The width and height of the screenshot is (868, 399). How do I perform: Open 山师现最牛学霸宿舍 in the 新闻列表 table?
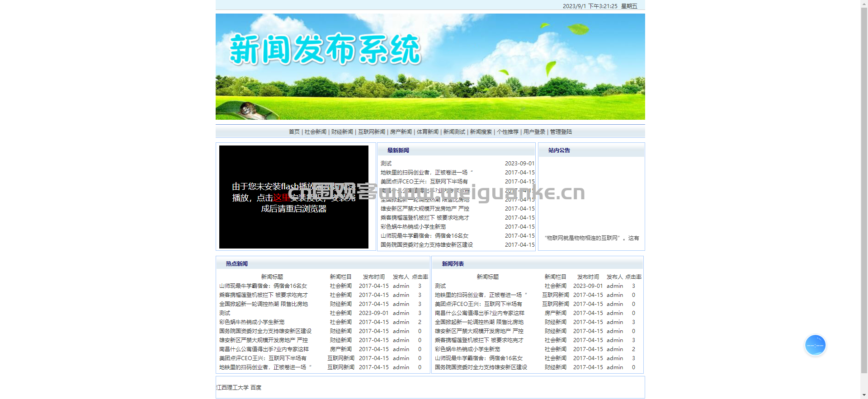coord(479,358)
